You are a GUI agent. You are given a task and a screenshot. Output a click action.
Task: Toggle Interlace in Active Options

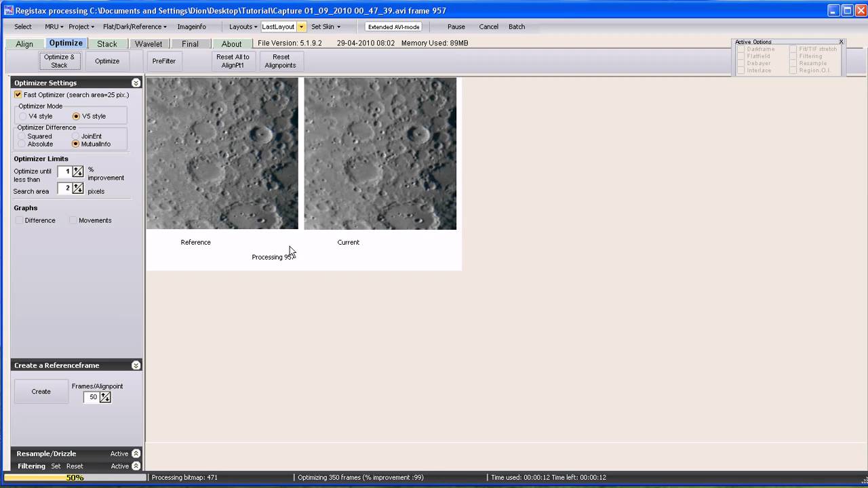741,70
